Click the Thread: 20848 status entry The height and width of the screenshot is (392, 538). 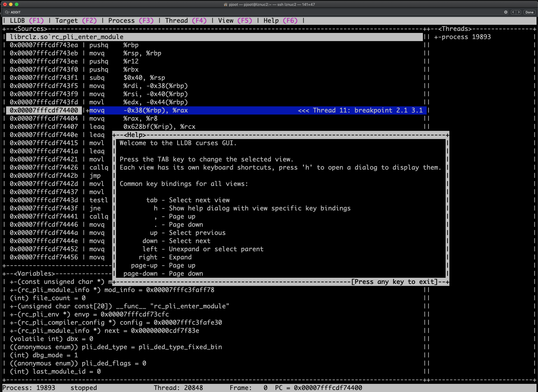178,388
